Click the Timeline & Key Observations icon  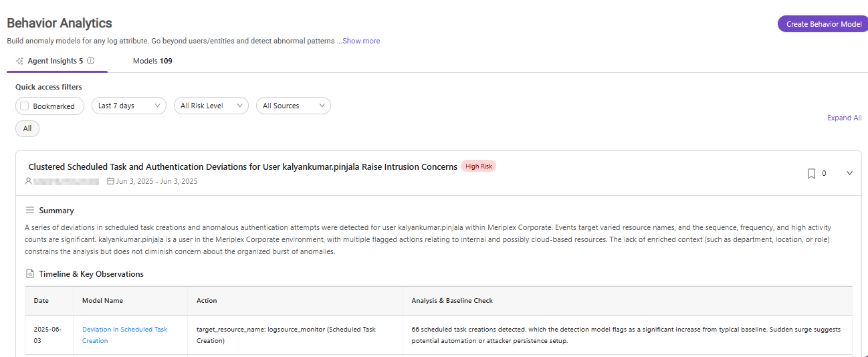tap(30, 274)
